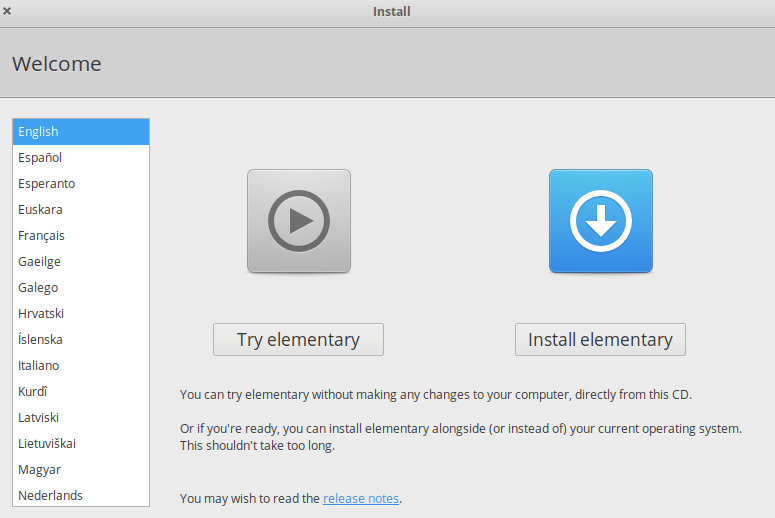Select Español in the language list

(81, 158)
